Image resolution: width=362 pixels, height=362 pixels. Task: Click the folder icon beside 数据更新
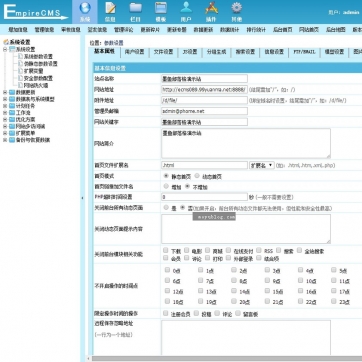point(12,92)
